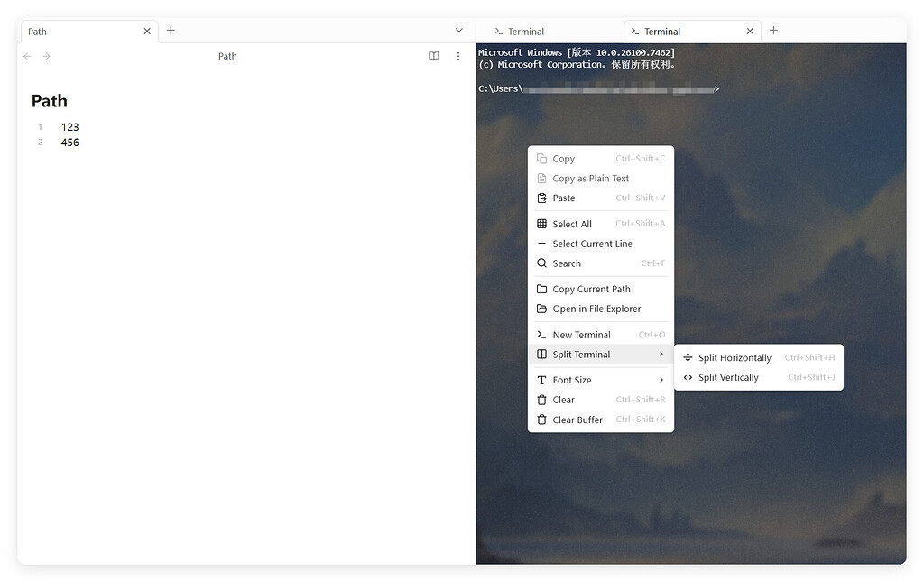Click the Font Size letter icon
Viewport: 924px width, 581px height.
[542, 379]
